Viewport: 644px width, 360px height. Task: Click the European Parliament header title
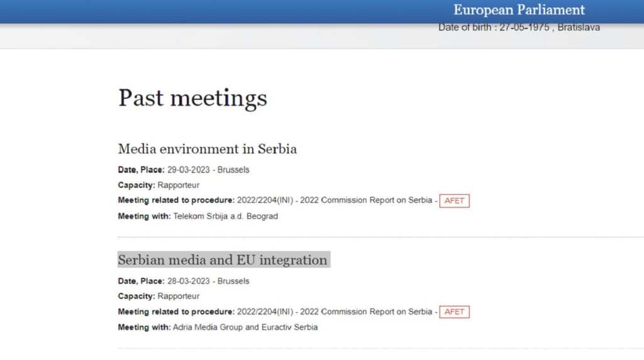[519, 10]
